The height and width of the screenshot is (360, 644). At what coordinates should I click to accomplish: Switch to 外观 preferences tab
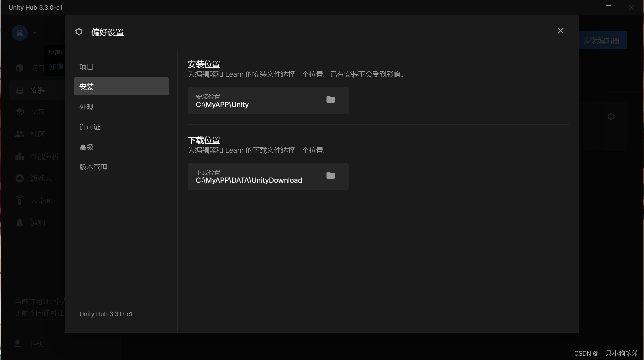pyautogui.click(x=122, y=107)
